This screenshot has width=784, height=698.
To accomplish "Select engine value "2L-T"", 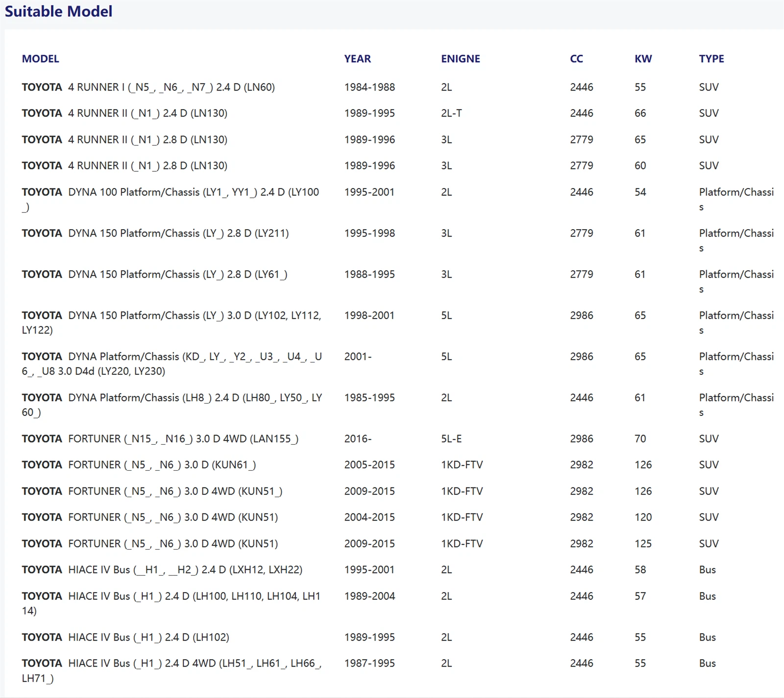I will point(451,113).
